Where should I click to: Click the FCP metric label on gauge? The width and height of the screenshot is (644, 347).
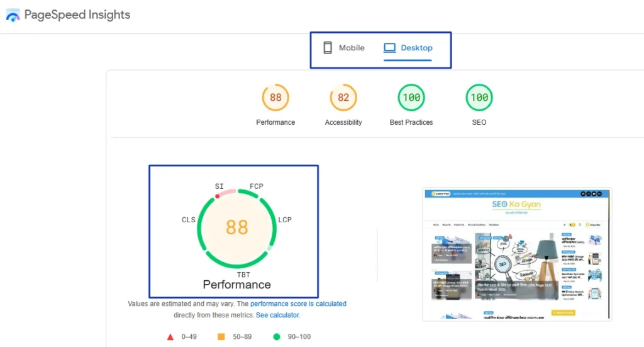(257, 186)
